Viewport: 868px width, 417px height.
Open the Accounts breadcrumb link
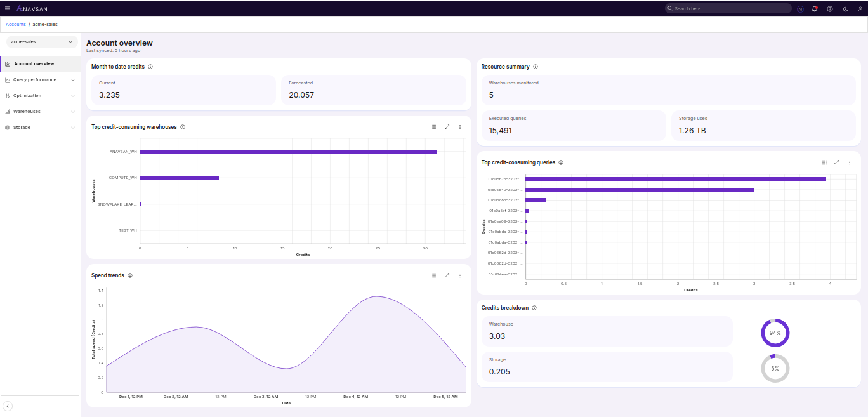[15, 24]
